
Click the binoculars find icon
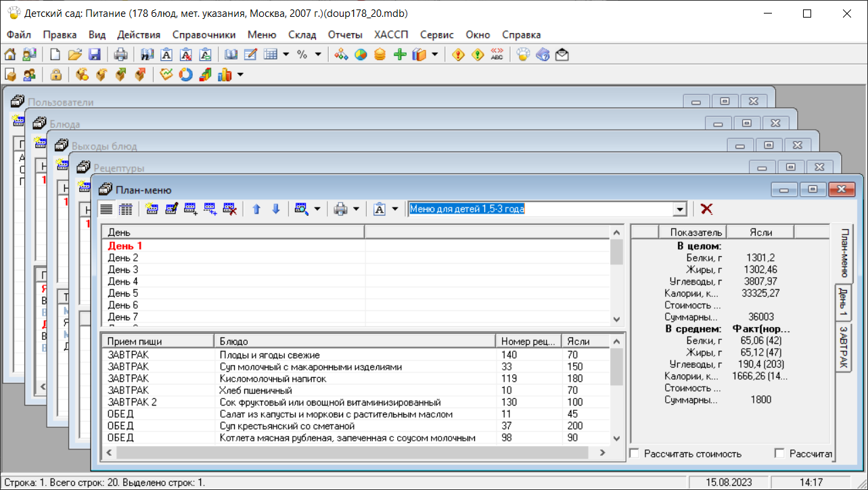coord(147,55)
